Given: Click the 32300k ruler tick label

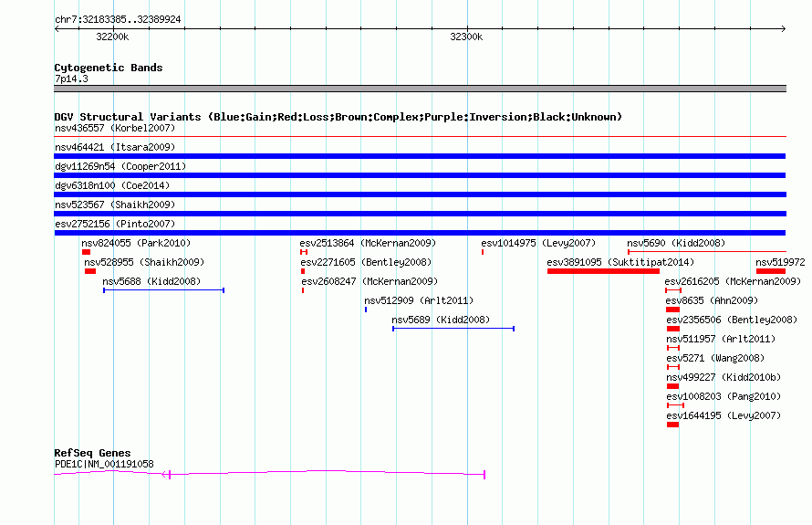Looking at the screenshot, I should coord(466,37).
